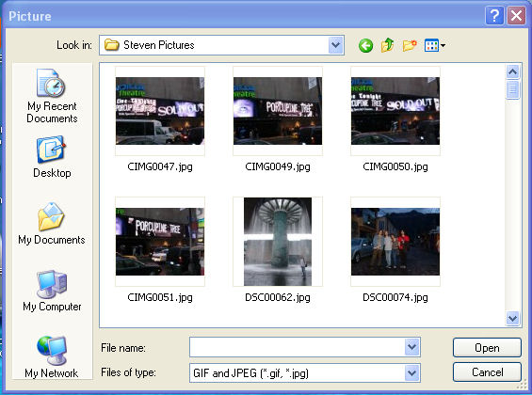Select My Computer in places bar
Image resolution: width=532 pixels, height=395 pixels.
[52, 291]
